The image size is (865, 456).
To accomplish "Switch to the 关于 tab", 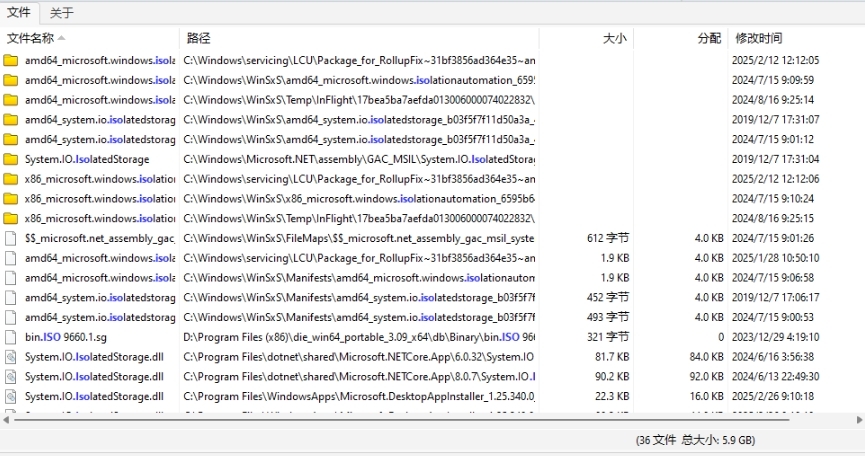I will (x=61, y=13).
